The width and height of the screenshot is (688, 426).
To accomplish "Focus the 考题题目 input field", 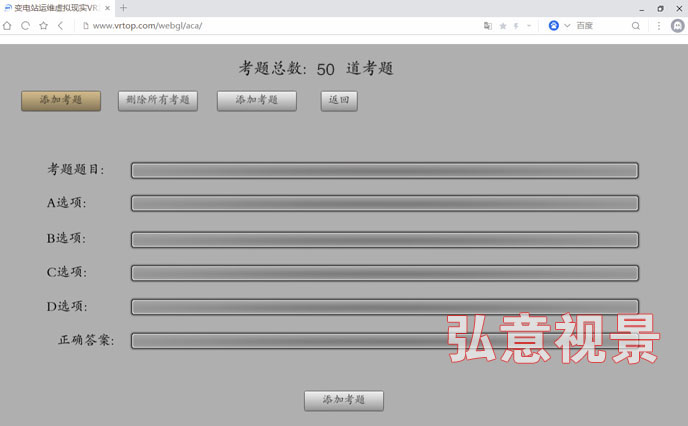I will [385, 171].
